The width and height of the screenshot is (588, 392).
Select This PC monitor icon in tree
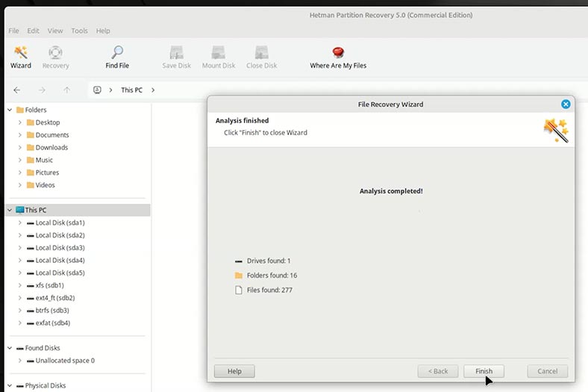(20, 210)
